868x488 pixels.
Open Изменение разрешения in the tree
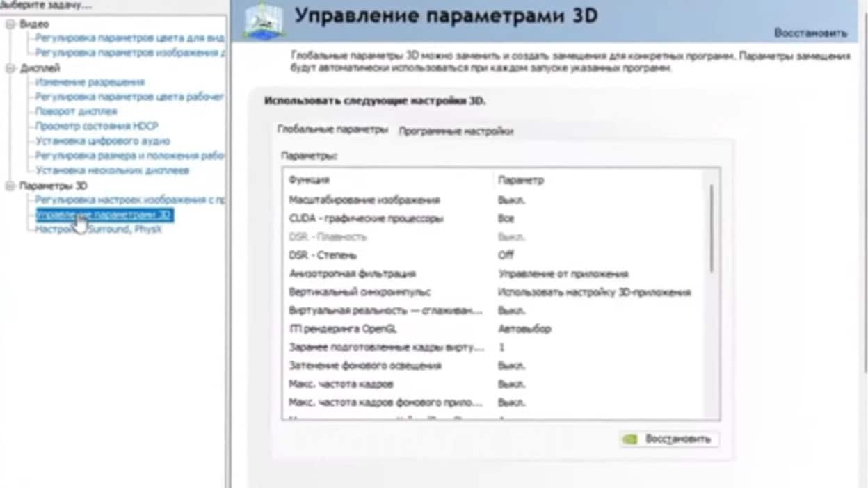[90, 82]
